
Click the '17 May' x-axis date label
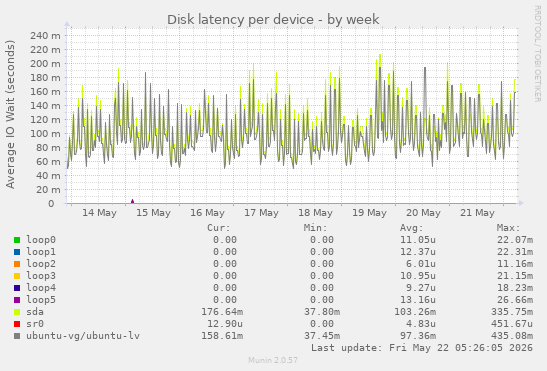click(x=261, y=213)
